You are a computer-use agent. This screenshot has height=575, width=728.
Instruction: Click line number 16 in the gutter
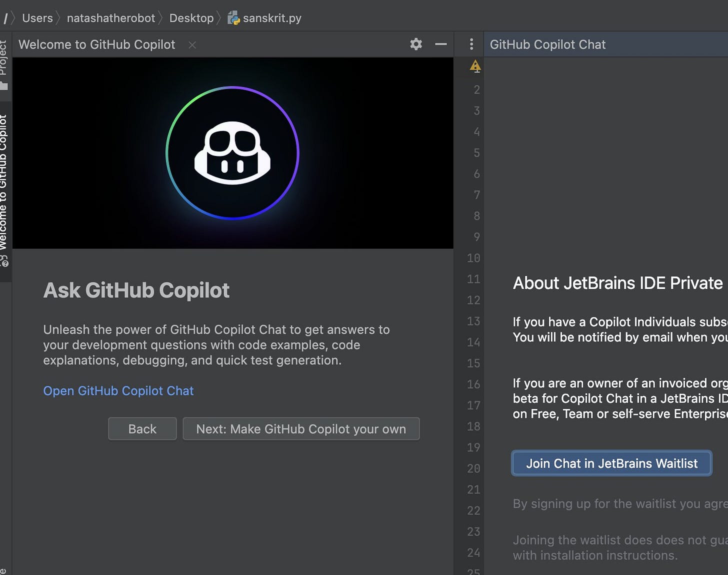click(x=473, y=384)
